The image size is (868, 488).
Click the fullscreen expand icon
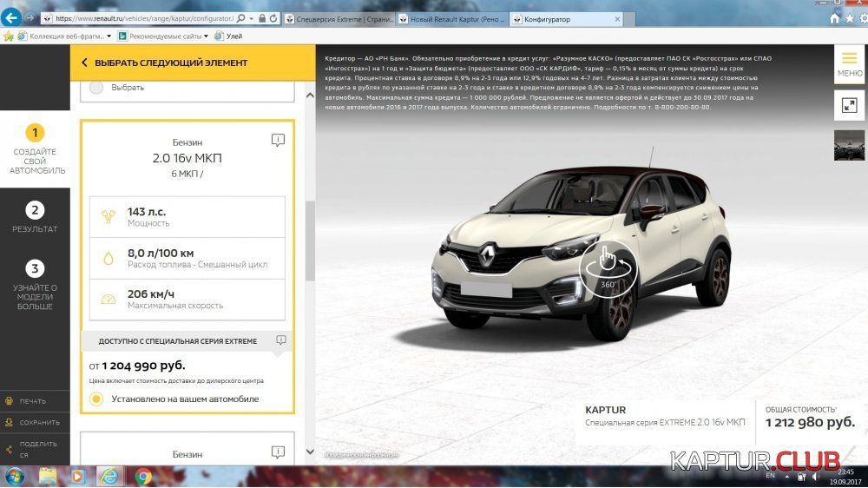[849, 105]
